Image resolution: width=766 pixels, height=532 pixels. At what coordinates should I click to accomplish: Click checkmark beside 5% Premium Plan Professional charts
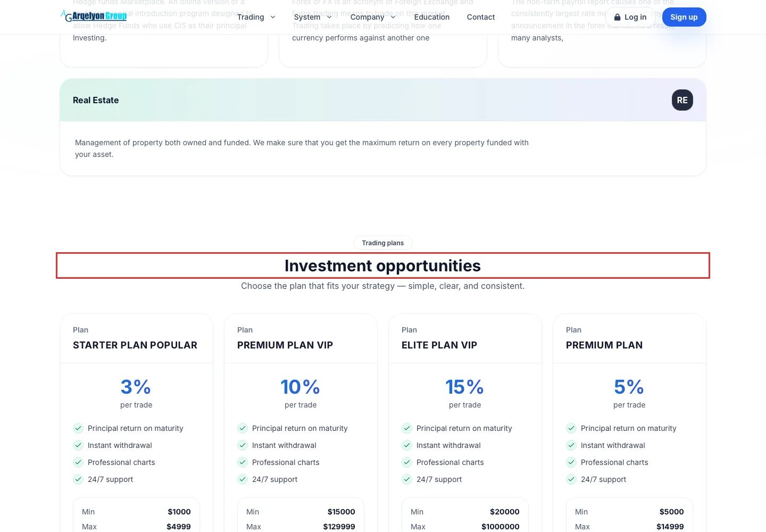(x=571, y=462)
